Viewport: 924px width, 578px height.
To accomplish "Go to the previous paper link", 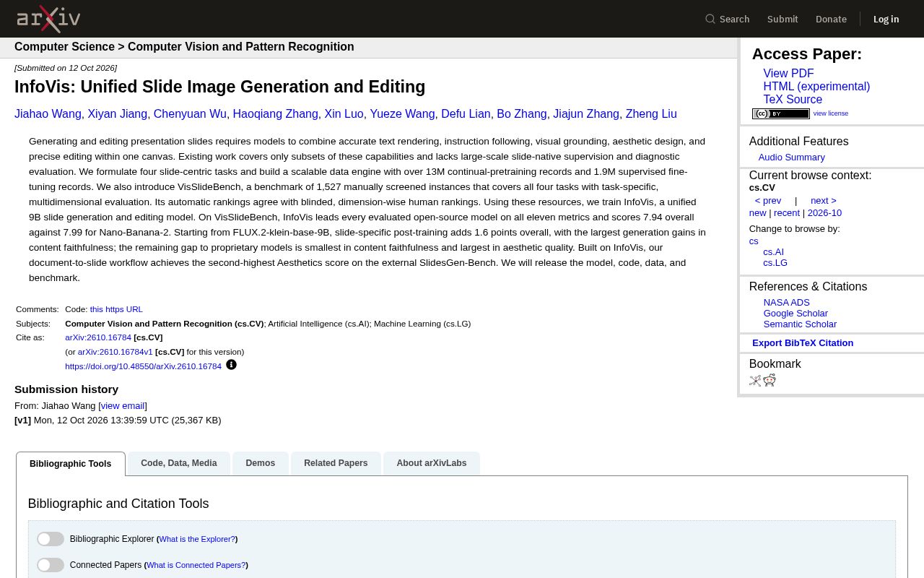I will click(768, 201).
